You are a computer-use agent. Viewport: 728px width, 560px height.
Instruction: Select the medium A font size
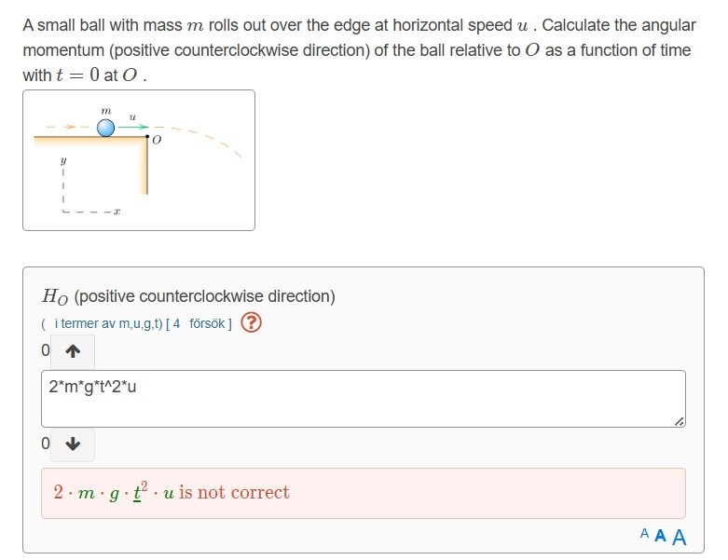(x=660, y=536)
